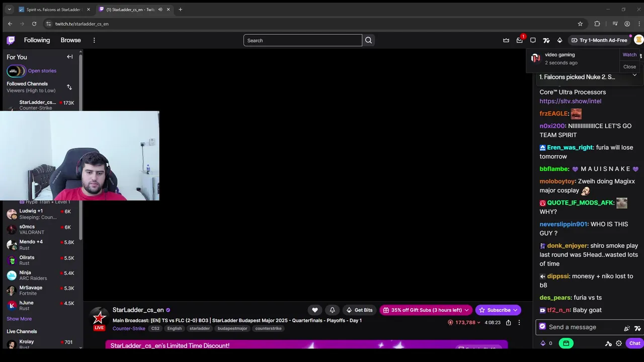Open Ludwig +1 channel in sidebar
Image resolution: width=644 pixels, height=362 pixels.
pyautogui.click(x=40, y=214)
